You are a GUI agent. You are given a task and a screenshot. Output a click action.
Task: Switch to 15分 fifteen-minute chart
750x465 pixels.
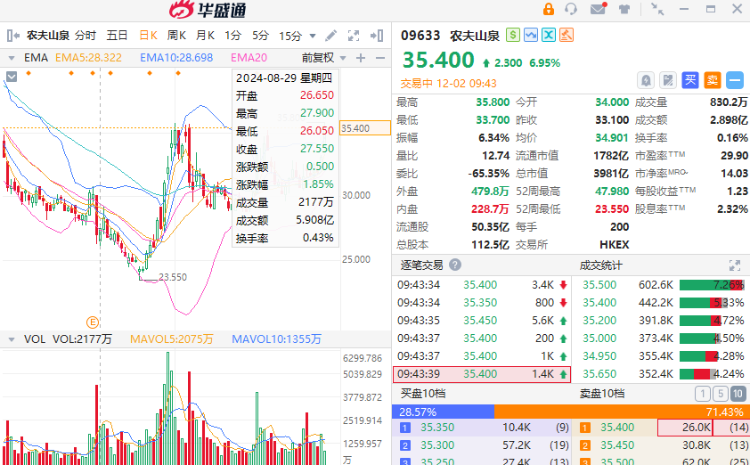pyautogui.click(x=290, y=36)
